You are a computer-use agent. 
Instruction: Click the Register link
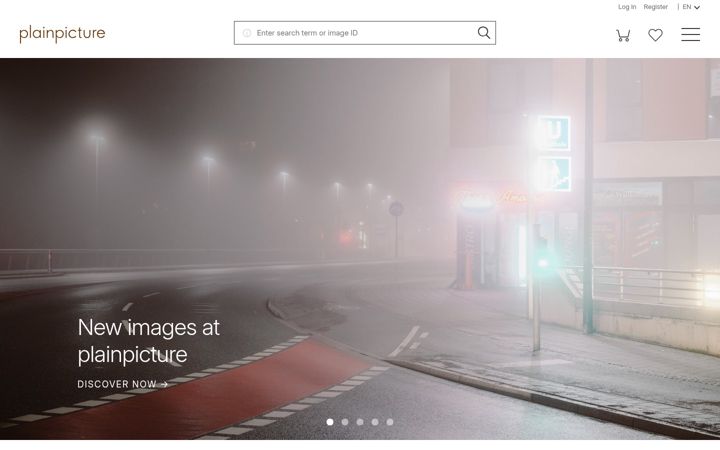coord(655,7)
